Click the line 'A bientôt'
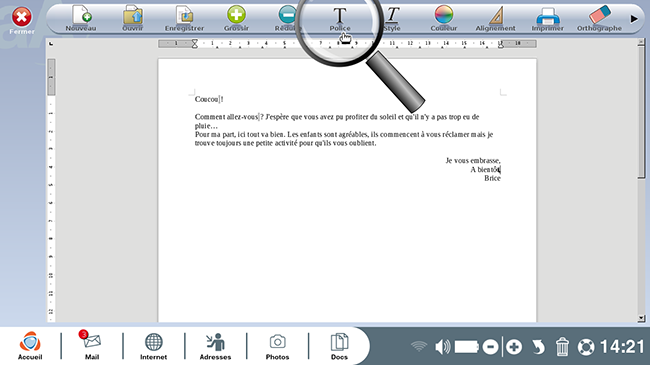This screenshot has height=365, width=650. pos(485,169)
